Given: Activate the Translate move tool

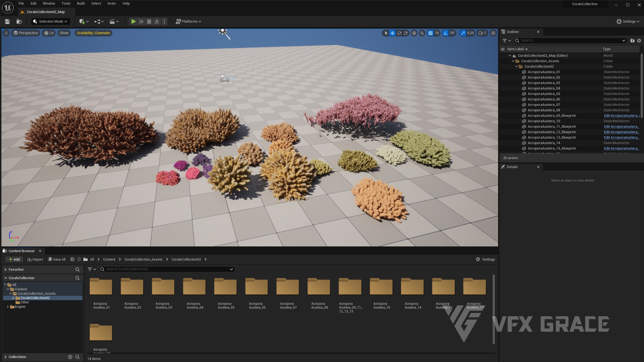Looking at the screenshot, I should (x=392, y=33).
